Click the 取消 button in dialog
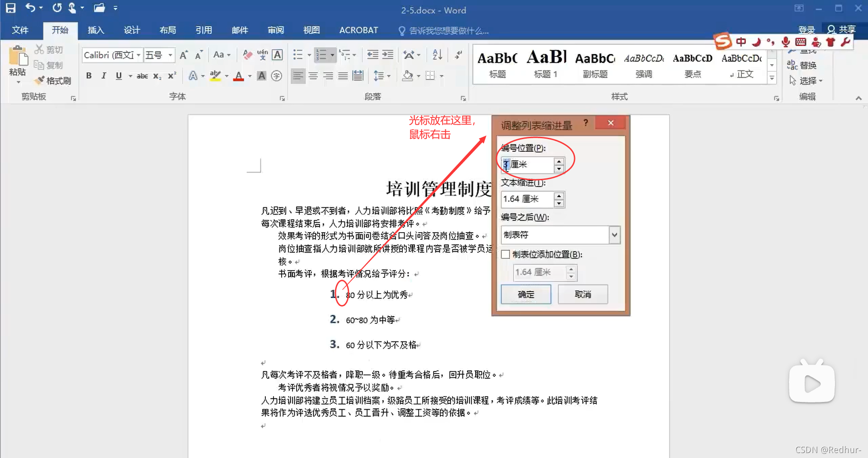The image size is (868, 458). click(x=583, y=294)
